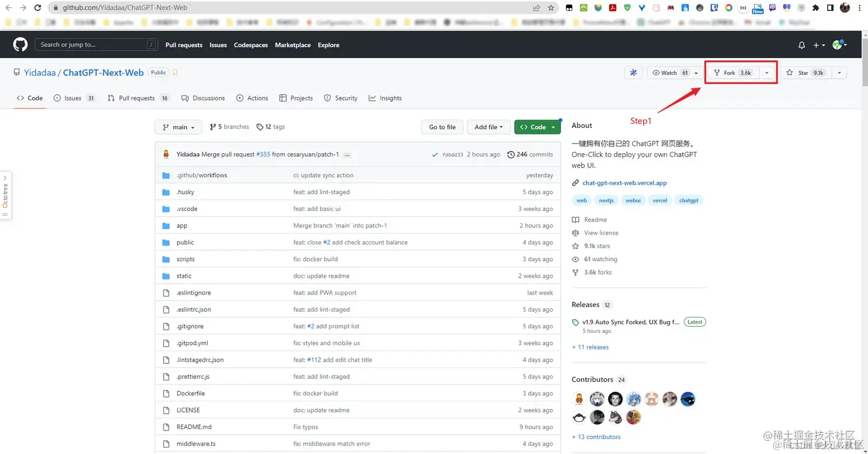Reload the page with refresh icon
The width and height of the screenshot is (868, 454).
(37, 8)
